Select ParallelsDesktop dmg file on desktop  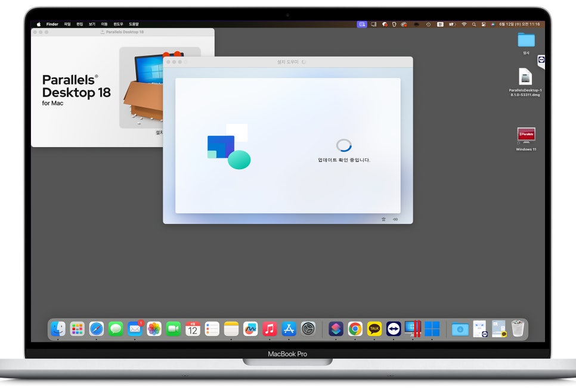coord(525,82)
